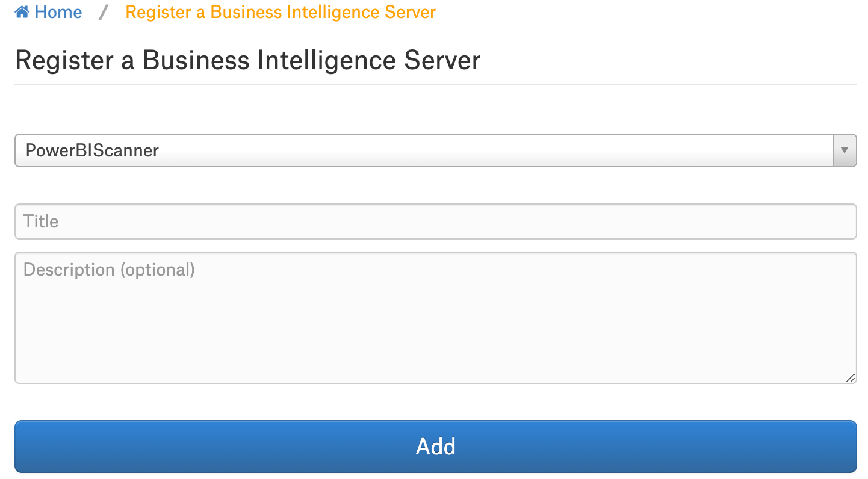
Task: Open the PowerBIScanner server type dropdown
Action: [435, 150]
